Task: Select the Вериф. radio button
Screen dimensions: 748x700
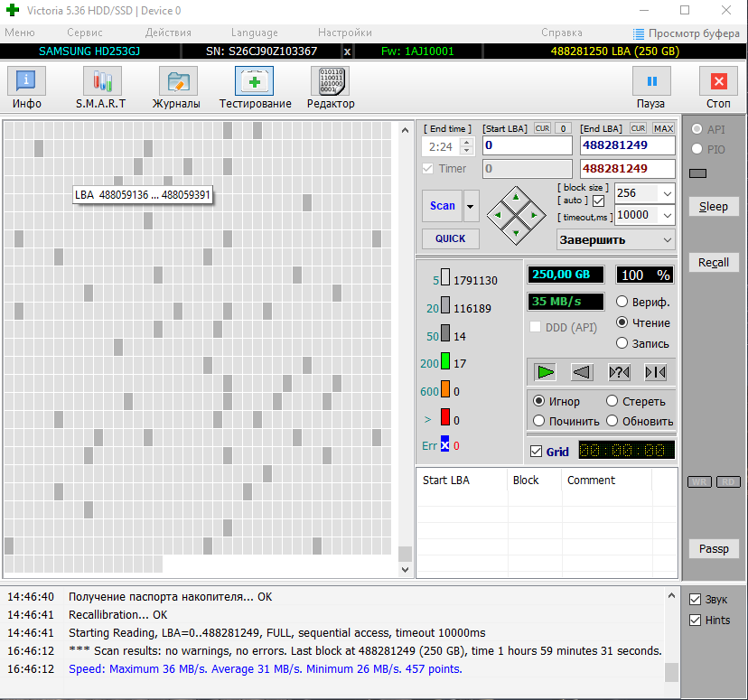Action: coord(622,302)
